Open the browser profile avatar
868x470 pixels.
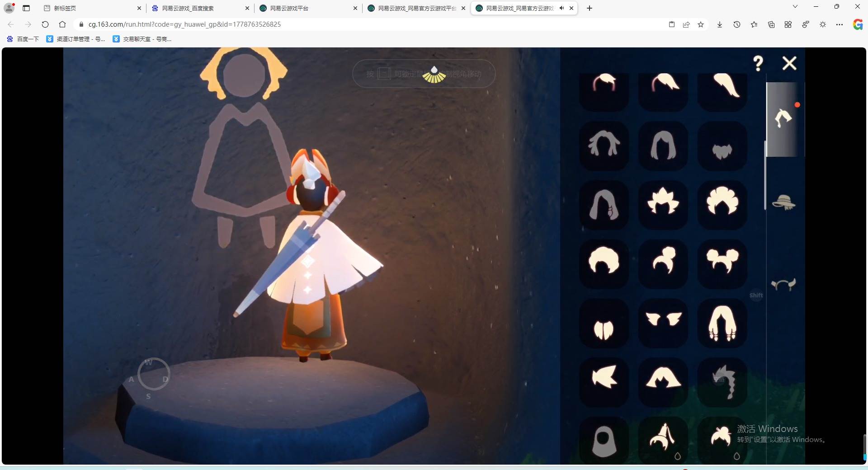click(9, 8)
